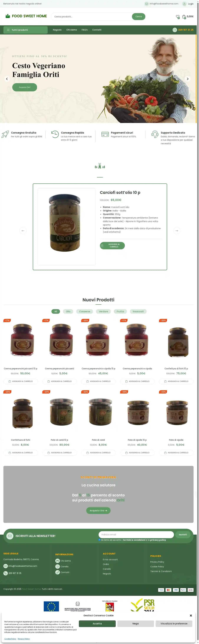
Task: Select the Verdure product filter tab
Action: (x=103, y=312)
